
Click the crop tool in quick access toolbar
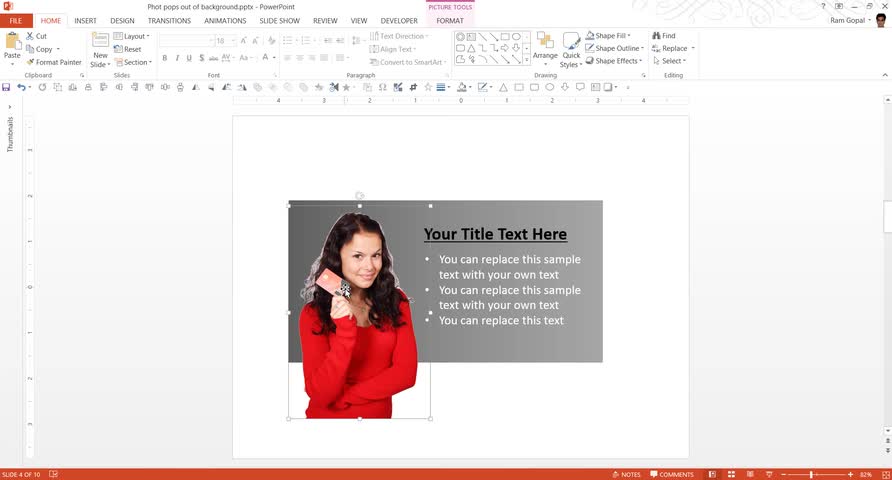(413, 87)
